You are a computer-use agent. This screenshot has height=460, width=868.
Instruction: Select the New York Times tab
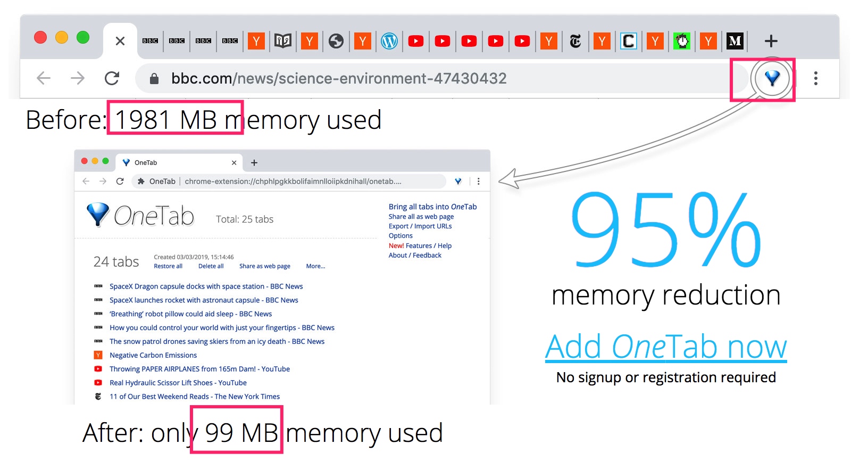(x=575, y=41)
